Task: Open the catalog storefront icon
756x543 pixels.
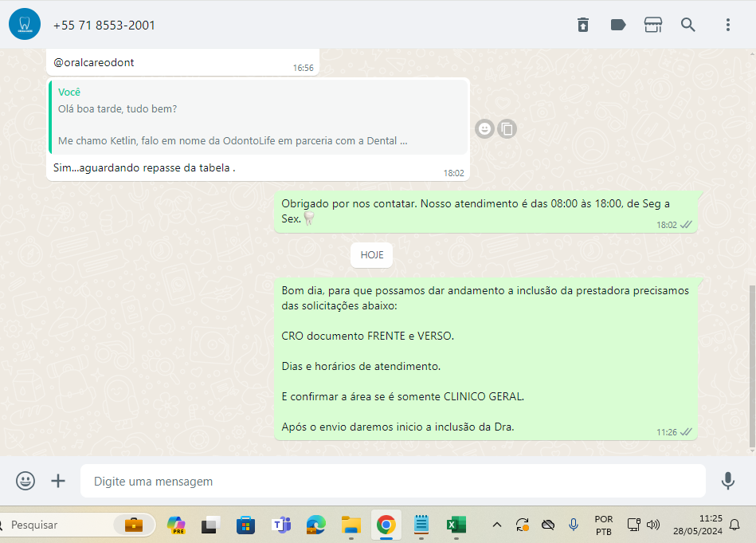Action: pos(653,25)
